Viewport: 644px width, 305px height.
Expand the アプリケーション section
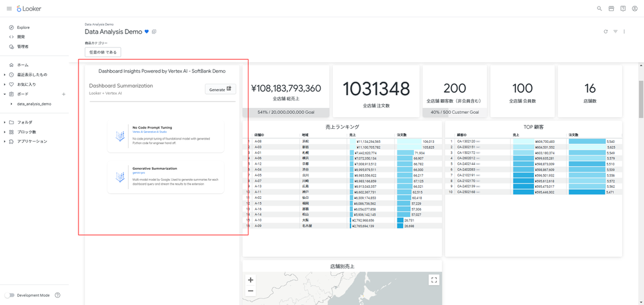tap(5, 142)
